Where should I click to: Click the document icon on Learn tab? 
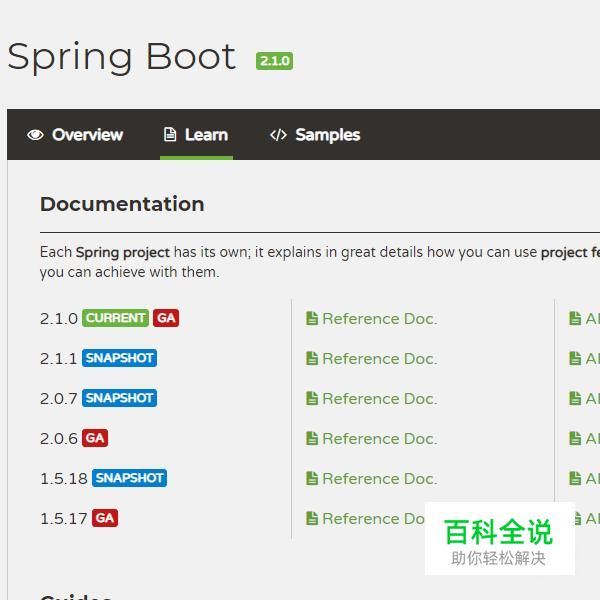[170, 135]
